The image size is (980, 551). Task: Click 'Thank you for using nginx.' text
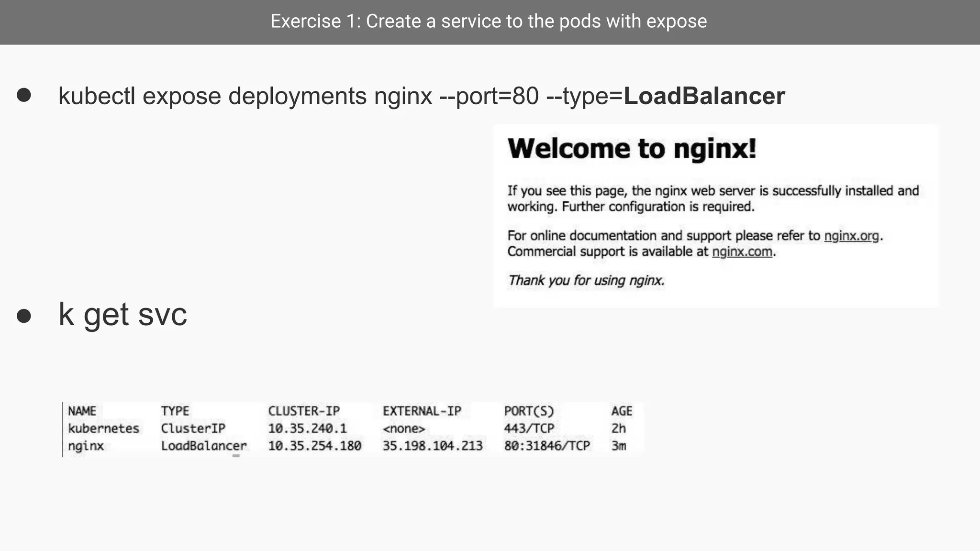tap(586, 280)
